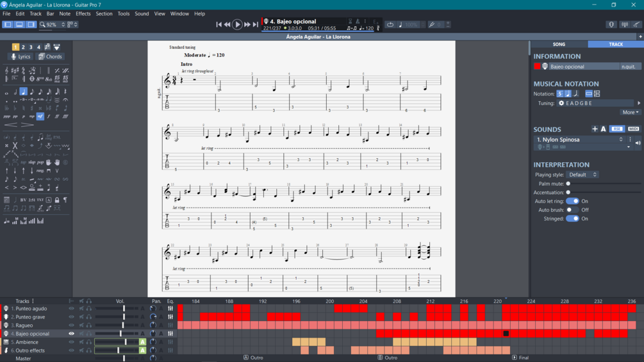Screen dimensions: 644x362
Task: Set dynamic to pianississimo ppp
Action: click(6, 117)
